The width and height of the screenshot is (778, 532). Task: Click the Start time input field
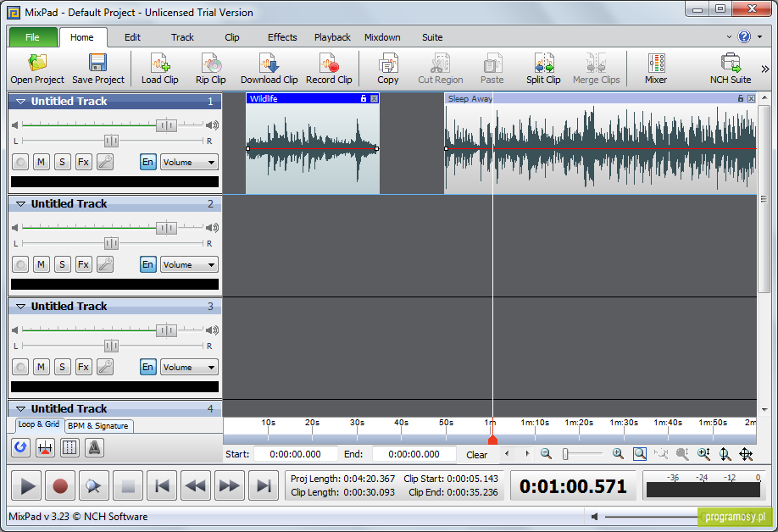point(295,454)
